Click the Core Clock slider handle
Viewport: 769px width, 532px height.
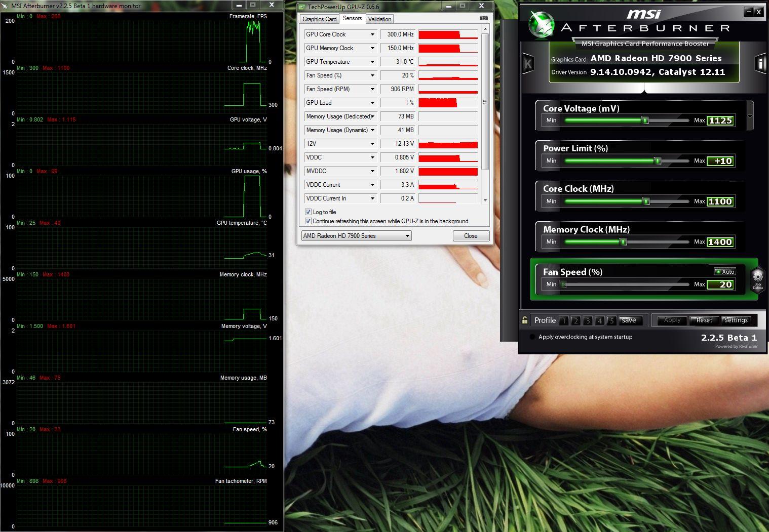(x=646, y=201)
